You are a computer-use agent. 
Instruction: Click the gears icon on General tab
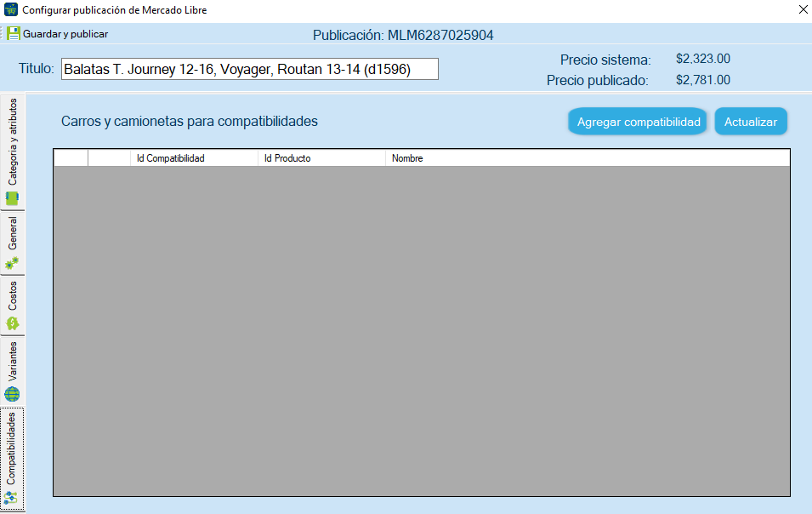(12, 263)
